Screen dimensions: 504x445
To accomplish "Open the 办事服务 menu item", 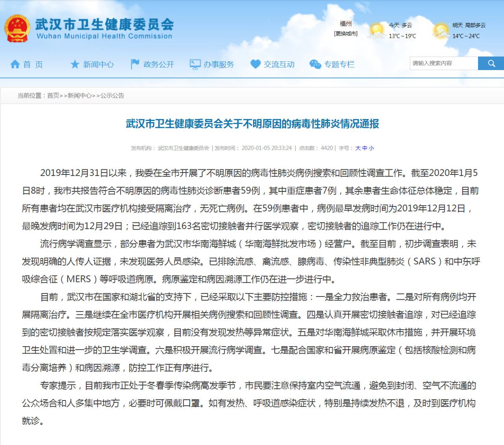I will 219,64.
